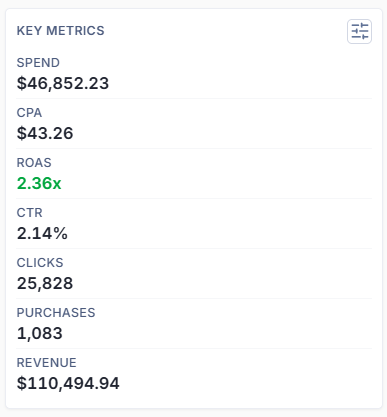This screenshot has height=417, width=387.
Task: Open the Key Metrics customize sliders icon
Action: click(359, 31)
